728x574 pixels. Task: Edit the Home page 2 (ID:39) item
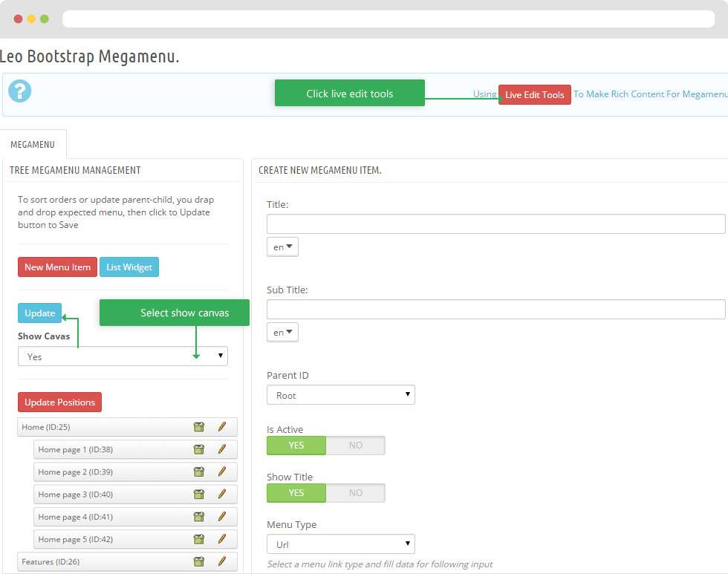222,472
